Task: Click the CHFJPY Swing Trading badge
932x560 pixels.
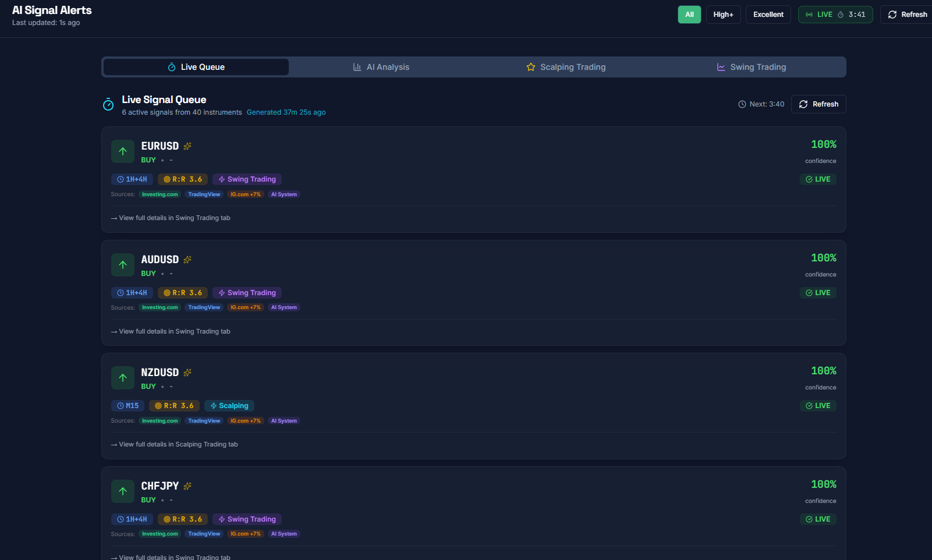Action: tap(247, 519)
